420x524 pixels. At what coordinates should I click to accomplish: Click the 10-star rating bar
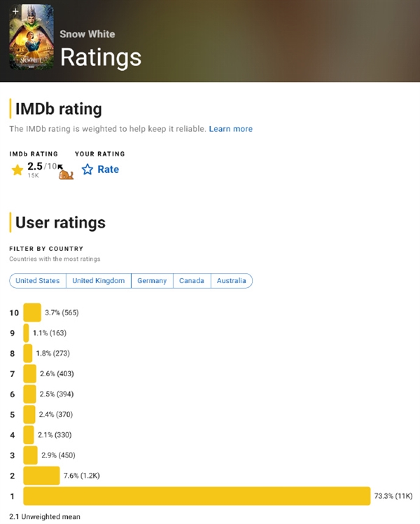point(32,312)
